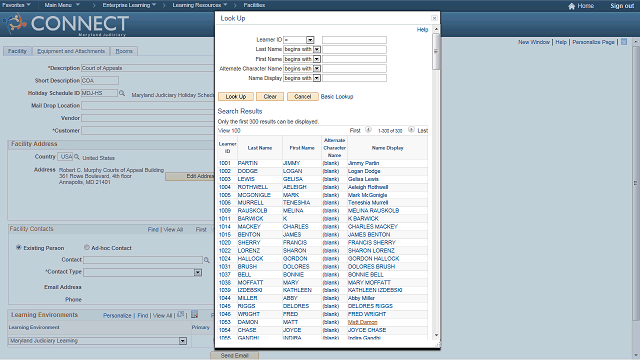The image size is (640, 360).
Task: Click Learning Environments Personalize link
Action: click(x=117, y=316)
